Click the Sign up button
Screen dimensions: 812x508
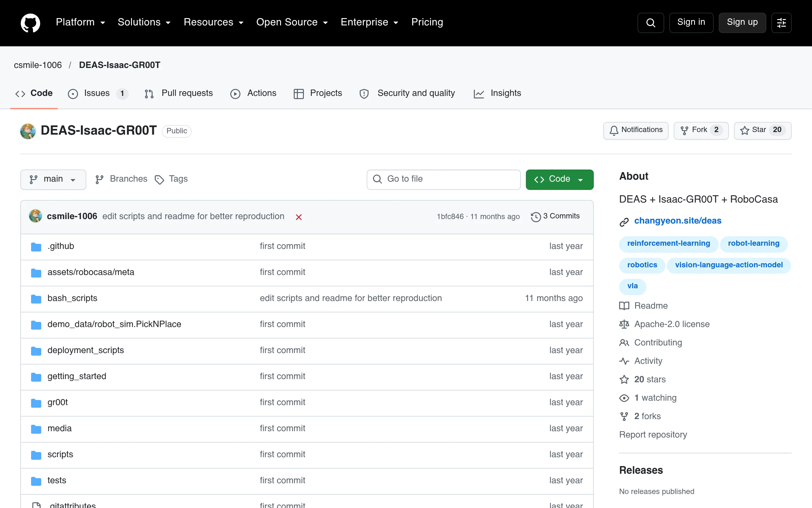[742, 23]
